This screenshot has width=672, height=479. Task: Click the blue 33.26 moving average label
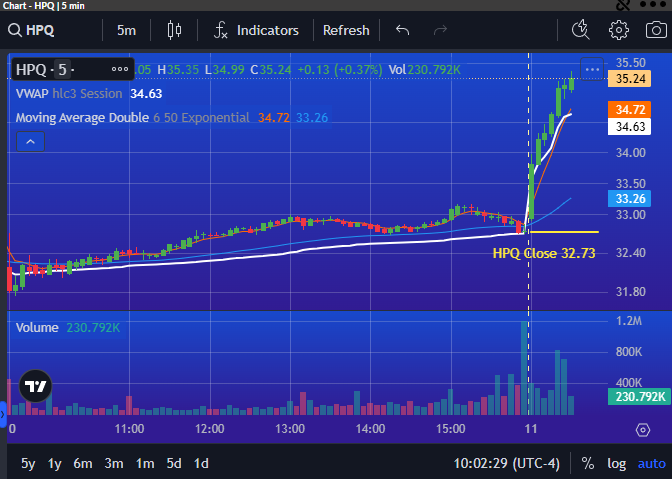tap(630, 198)
